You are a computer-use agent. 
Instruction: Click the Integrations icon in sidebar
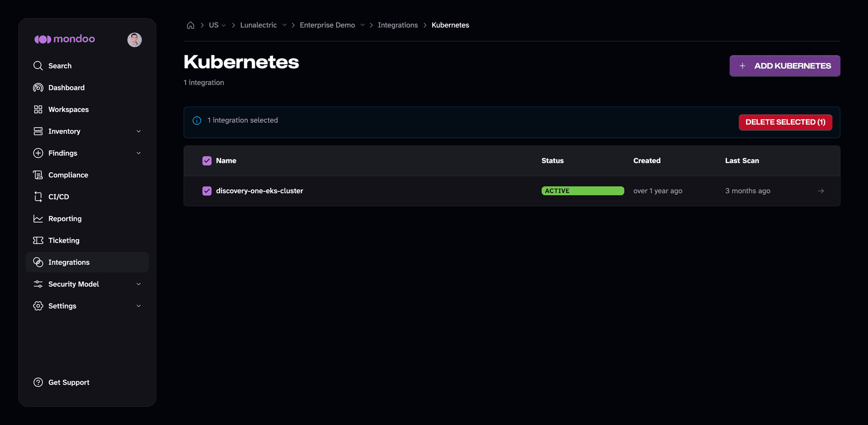pos(38,262)
